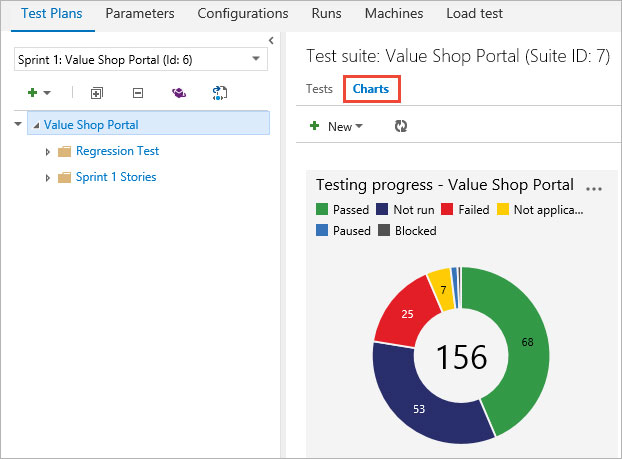Screen dimensions: 622x459
Task: Collapse the left pane chevron
Action: [271, 40]
